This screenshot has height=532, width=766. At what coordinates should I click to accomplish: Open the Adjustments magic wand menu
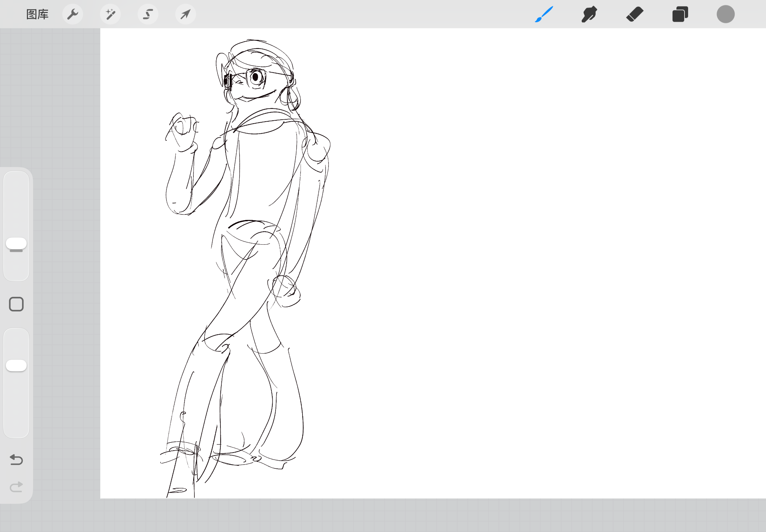tap(110, 14)
